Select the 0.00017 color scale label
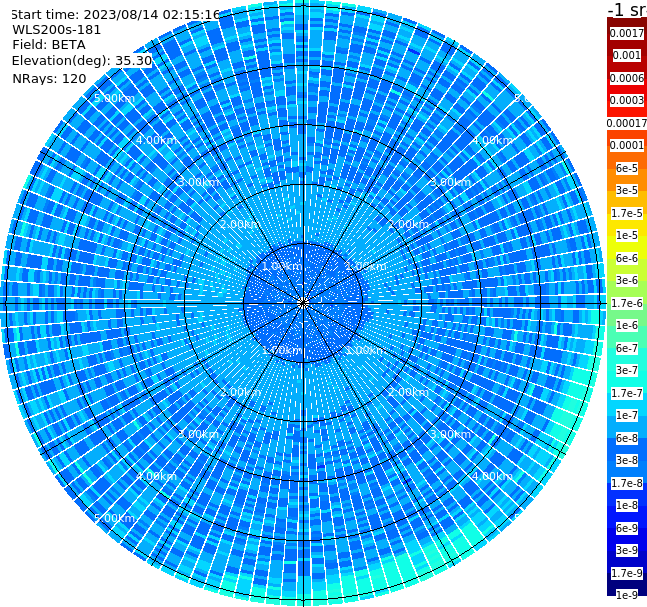 (627, 123)
